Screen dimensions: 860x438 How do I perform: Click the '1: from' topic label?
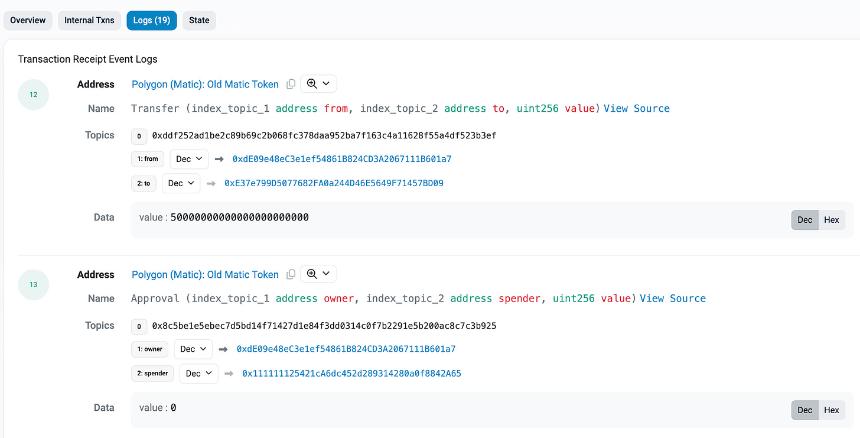pos(148,159)
